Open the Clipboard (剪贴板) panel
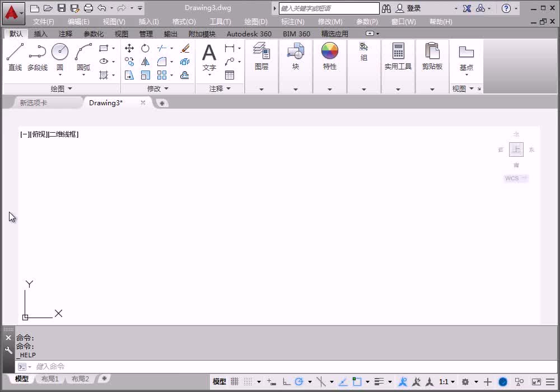 coord(432,56)
